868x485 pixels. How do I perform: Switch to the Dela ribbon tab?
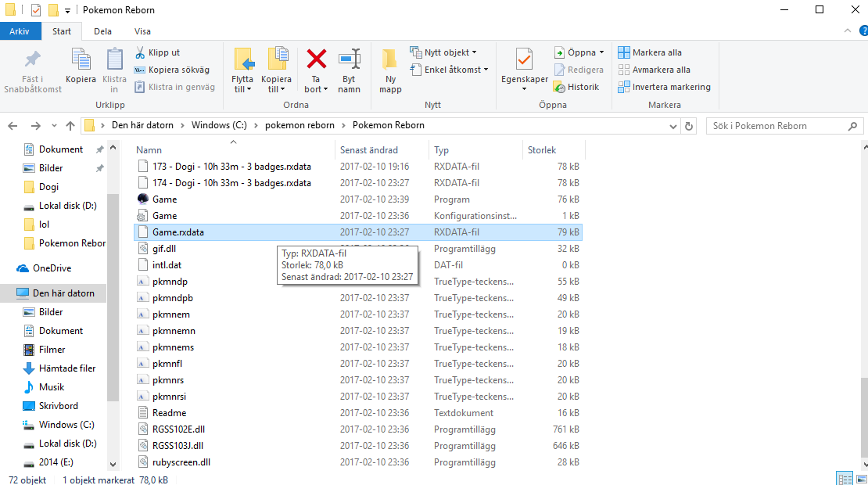point(102,31)
